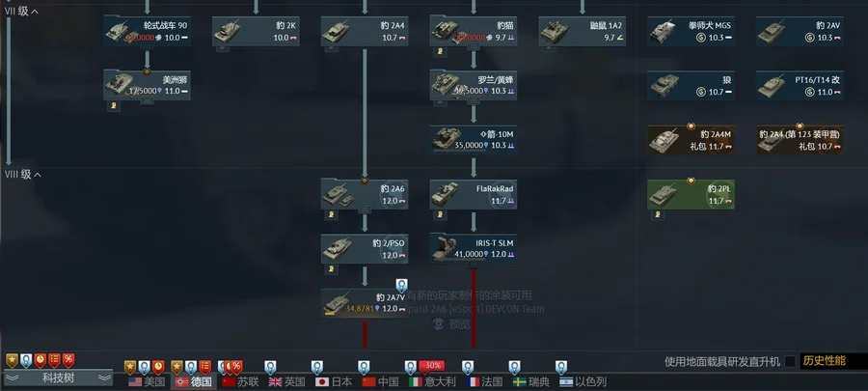Click the red percent badge above 科技树
The height and width of the screenshot is (391, 868).
(x=68, y=360)
